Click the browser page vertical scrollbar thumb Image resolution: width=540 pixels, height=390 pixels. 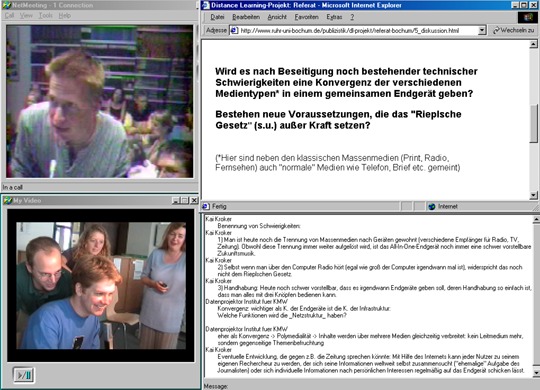click(x=533, y=123)
